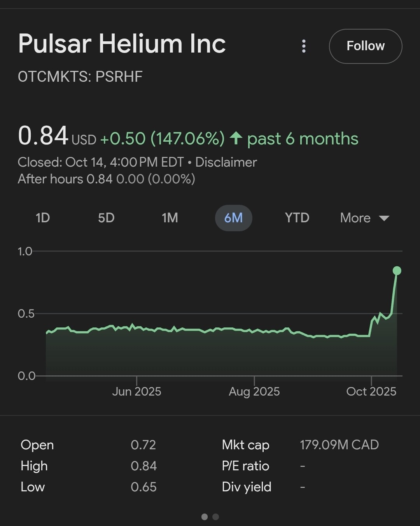Select the 1D time range tab

click(43, 218)
